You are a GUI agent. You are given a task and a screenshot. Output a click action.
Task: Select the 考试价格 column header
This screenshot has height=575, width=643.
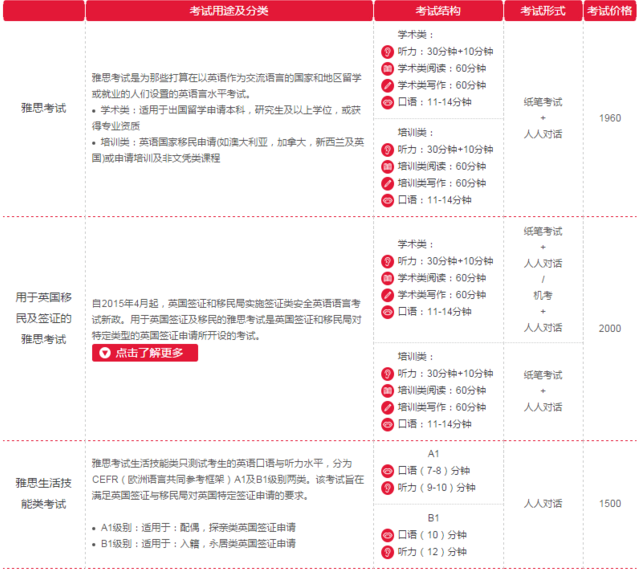coord(609,11)
